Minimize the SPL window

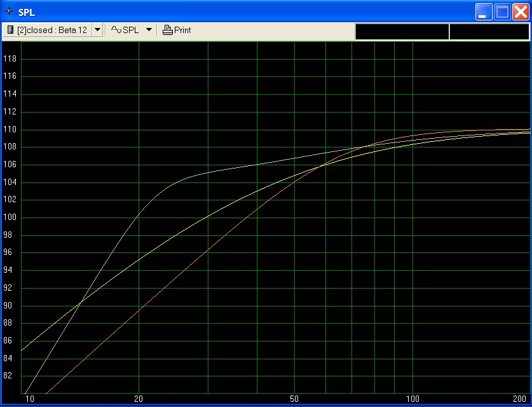(484, 11)
